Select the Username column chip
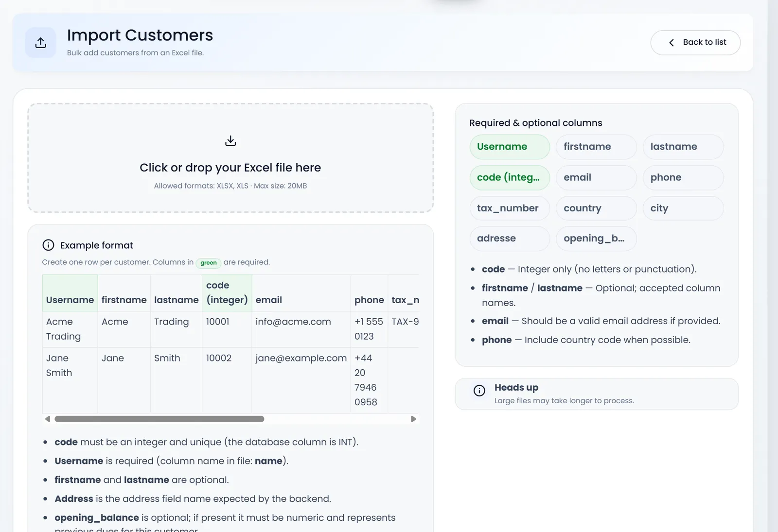The height and width of the screenshot is (532, 778). coord(510,147)
